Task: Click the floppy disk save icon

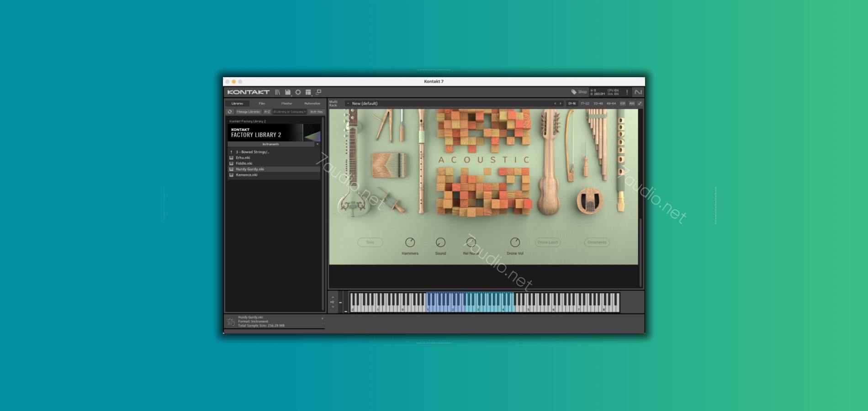Action: click(x=288, y=92)
